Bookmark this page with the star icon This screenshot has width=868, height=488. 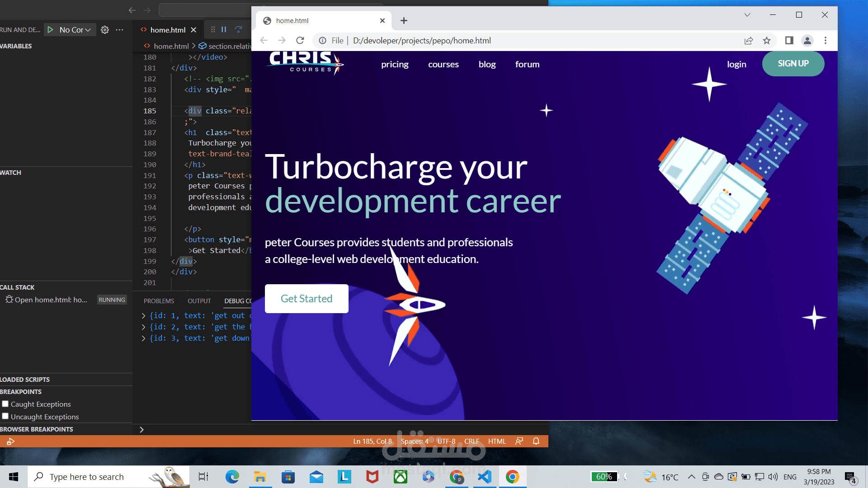point(767,41)
